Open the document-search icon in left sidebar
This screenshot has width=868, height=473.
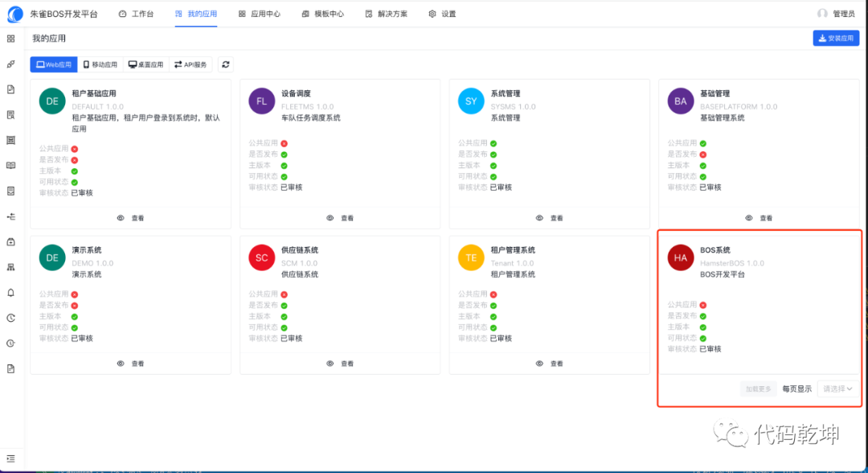(10, 115)
